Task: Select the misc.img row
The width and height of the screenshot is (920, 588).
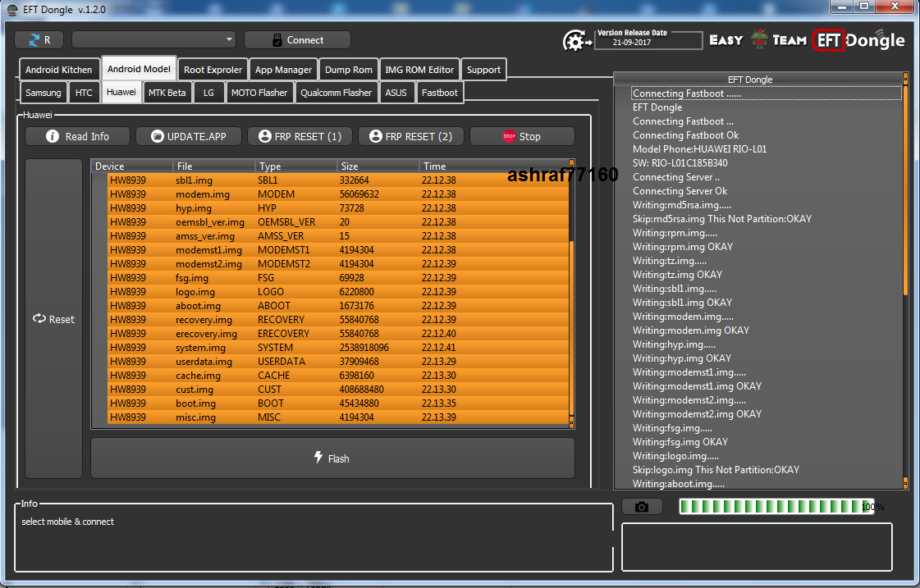Action: [338, 417]
